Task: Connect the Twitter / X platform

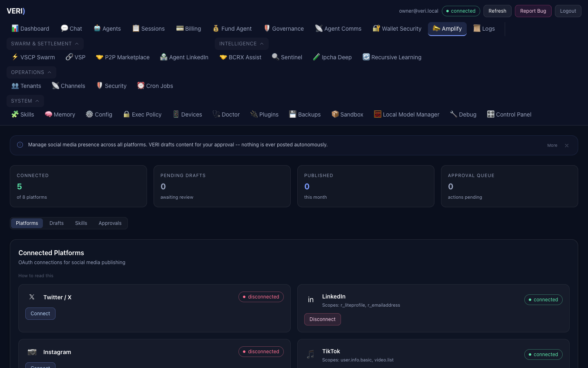Action: click(40, 314)
